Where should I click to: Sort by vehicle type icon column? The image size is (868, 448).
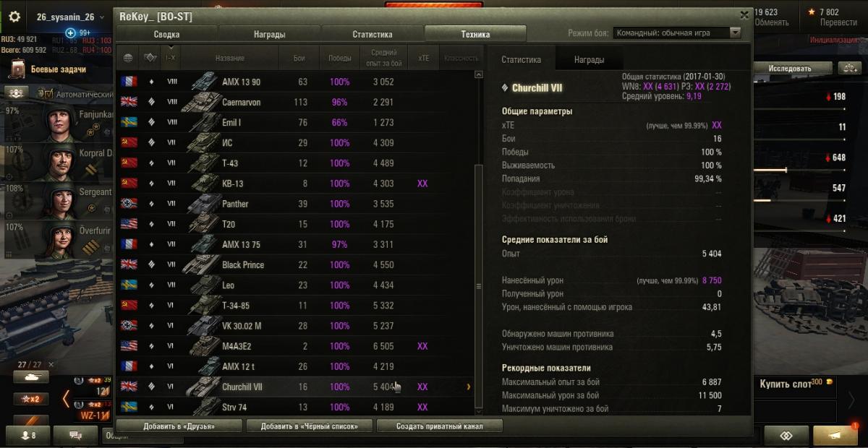tap(150, 58)
